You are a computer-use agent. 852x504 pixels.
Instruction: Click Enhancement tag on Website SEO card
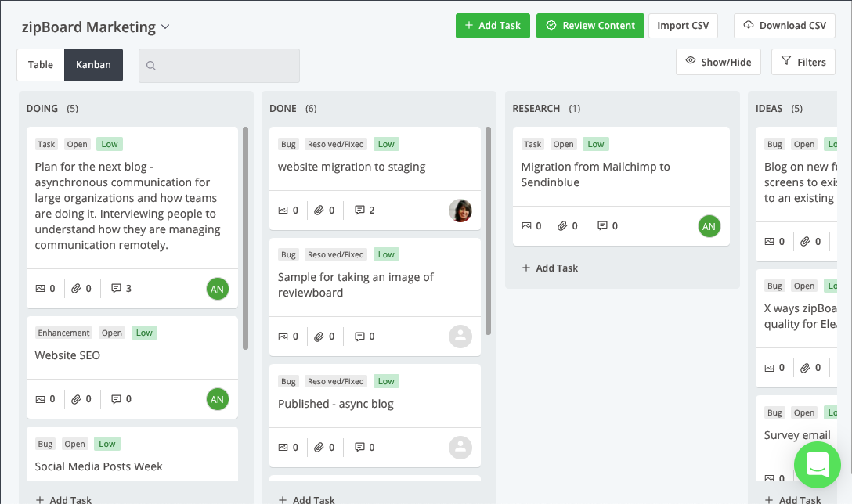coord(63,333)
